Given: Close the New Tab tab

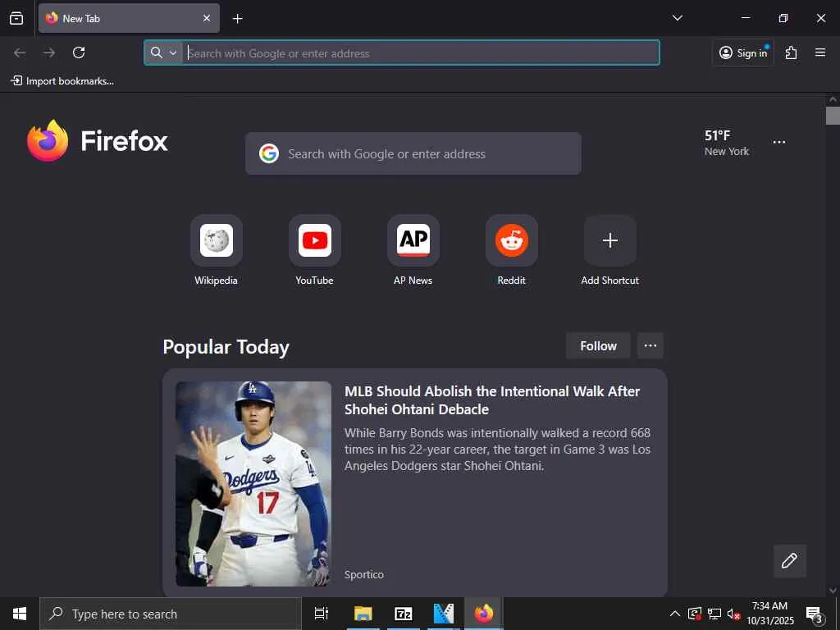Looking at the screenshot, I should [207, 18].
